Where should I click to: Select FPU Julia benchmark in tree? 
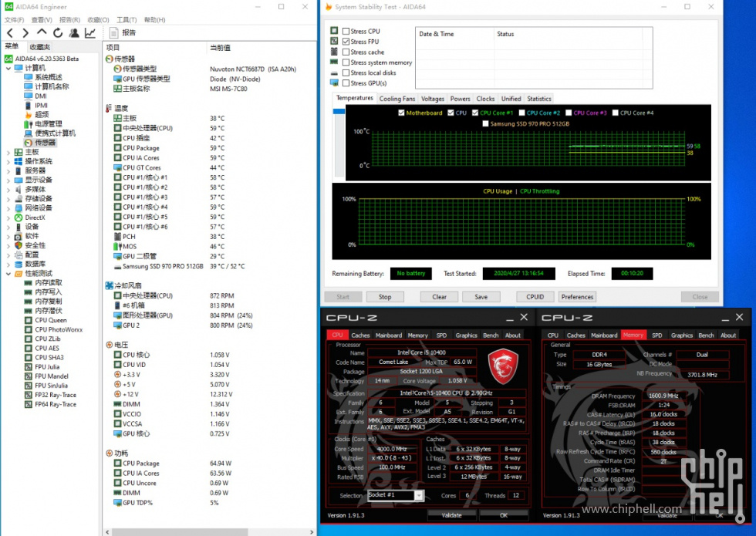point(47,367)
